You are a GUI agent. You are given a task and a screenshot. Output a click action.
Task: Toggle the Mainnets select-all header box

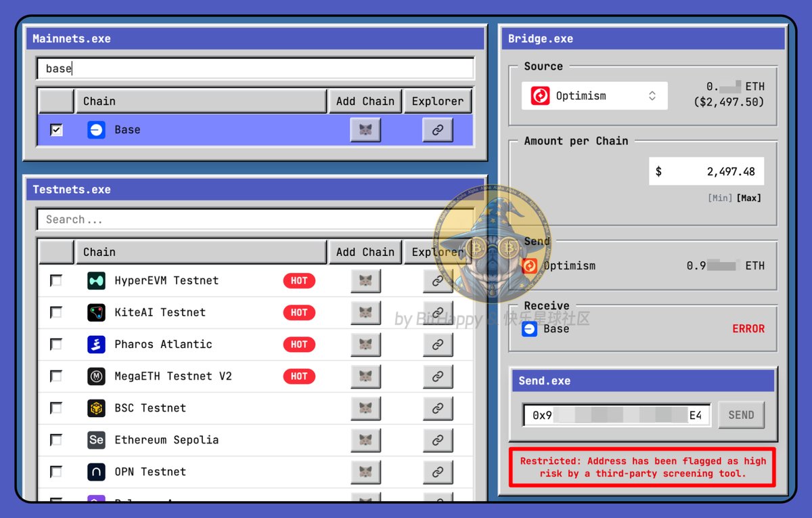point(56,101)
